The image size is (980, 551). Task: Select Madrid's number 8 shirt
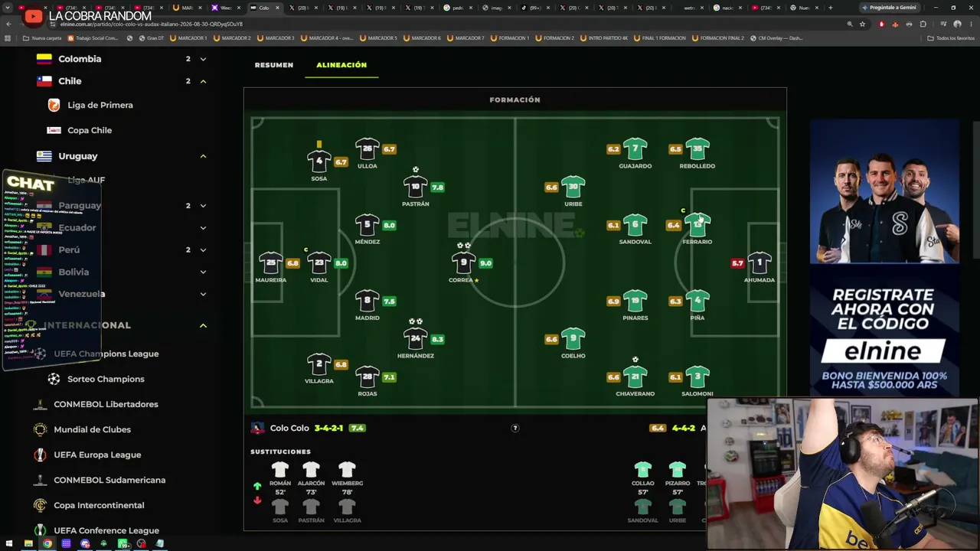[x=367, y=301]
